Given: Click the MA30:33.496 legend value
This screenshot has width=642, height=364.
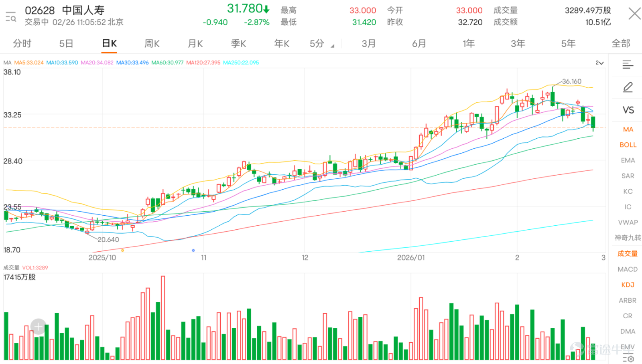Looking at the screenshot, I should pos(132,63).
